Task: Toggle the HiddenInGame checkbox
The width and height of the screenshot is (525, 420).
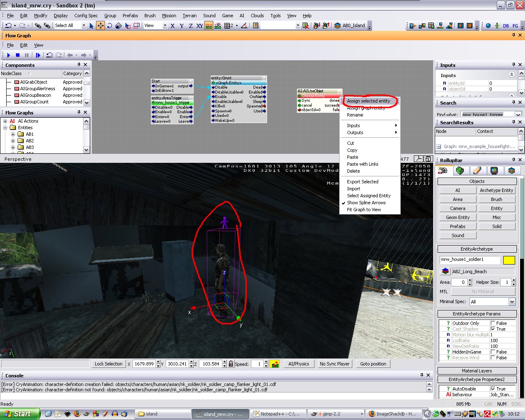Action: [493, 352]
